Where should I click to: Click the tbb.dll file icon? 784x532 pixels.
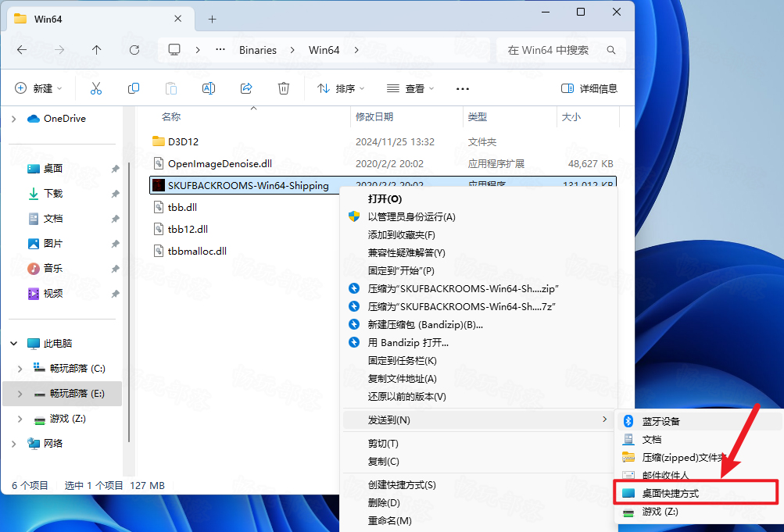159,207
